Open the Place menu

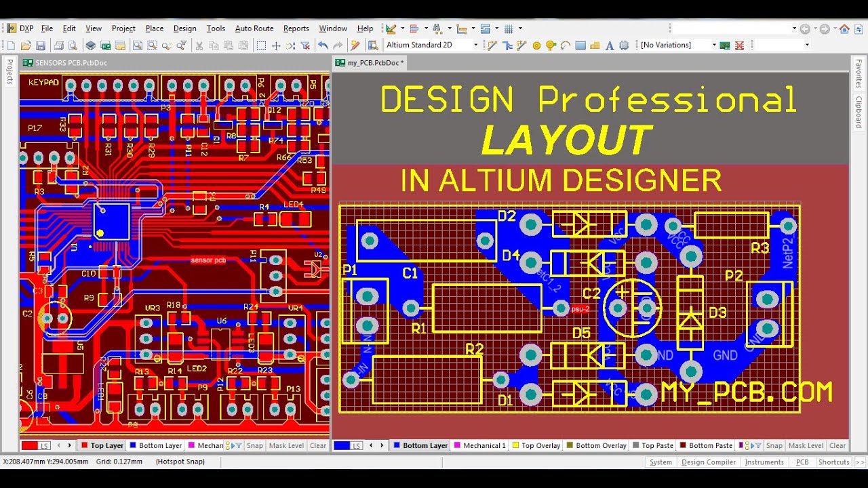point(155,28)
